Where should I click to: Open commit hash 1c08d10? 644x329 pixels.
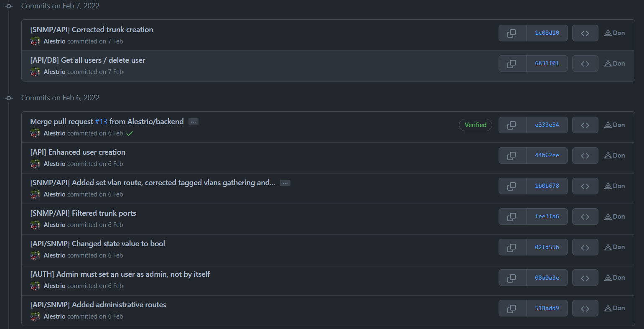(547, 33)
